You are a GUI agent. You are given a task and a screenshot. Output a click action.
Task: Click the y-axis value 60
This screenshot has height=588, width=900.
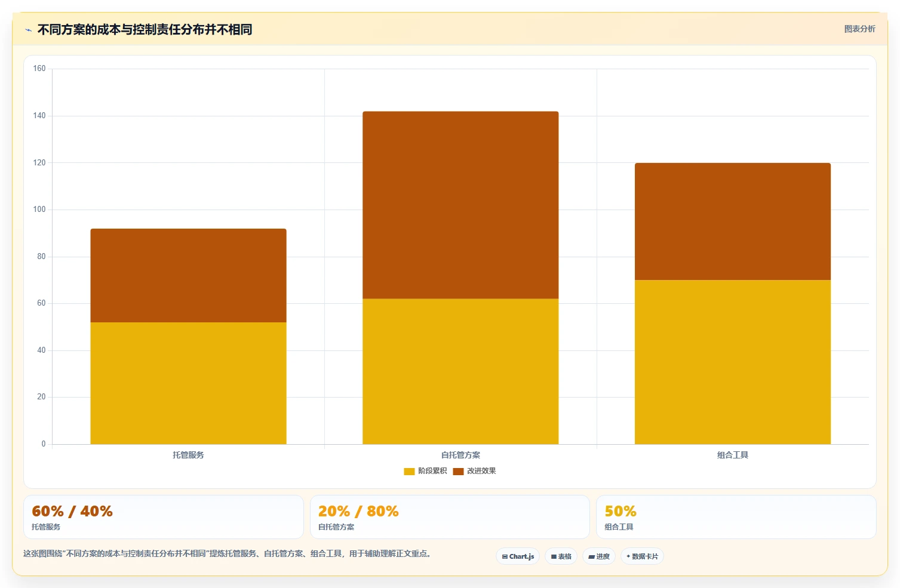pyautogui.click(x=41, y=303)
